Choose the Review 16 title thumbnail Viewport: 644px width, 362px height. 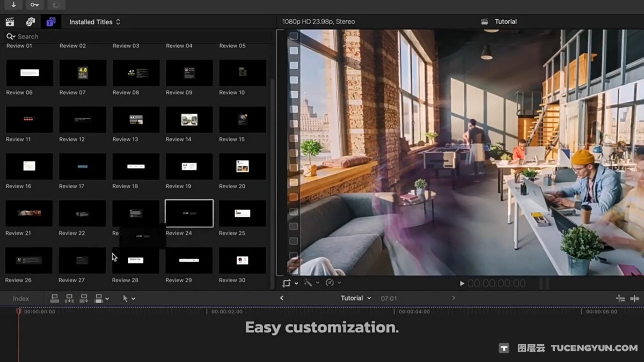coord(30,167)
